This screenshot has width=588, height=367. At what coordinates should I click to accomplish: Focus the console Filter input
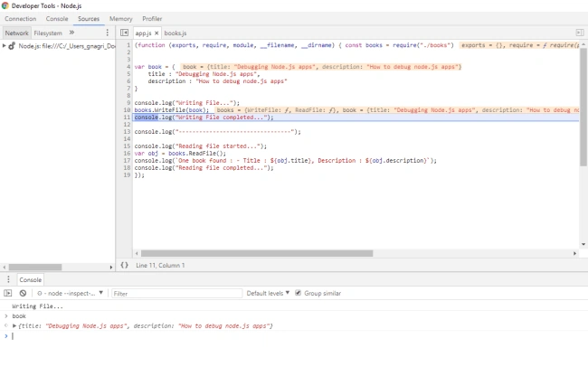[176, 294]
